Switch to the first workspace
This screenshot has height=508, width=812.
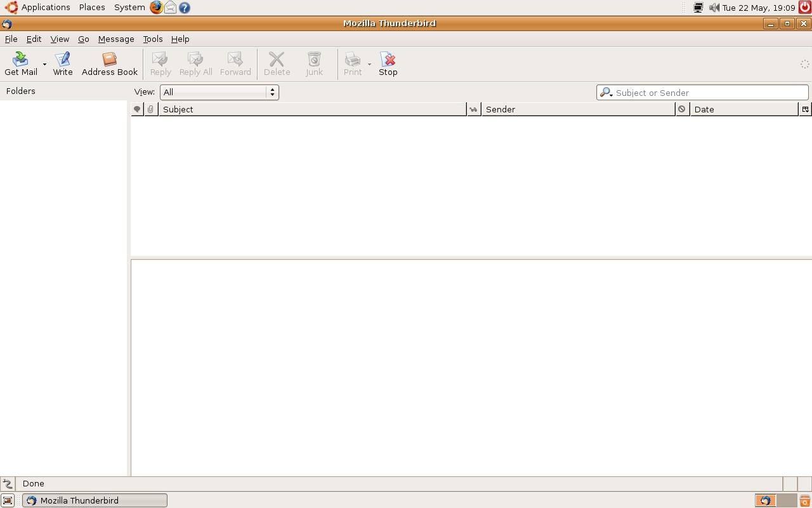pos(765,500)
